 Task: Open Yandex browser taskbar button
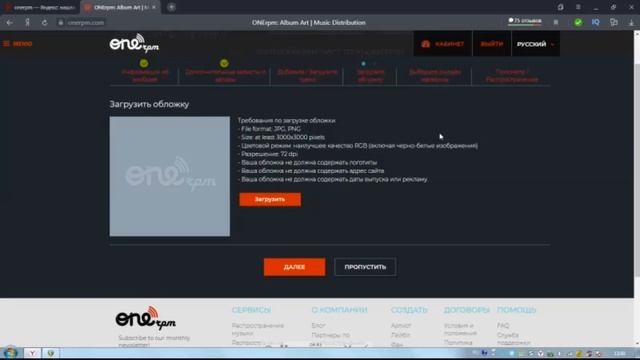(32, 353)
